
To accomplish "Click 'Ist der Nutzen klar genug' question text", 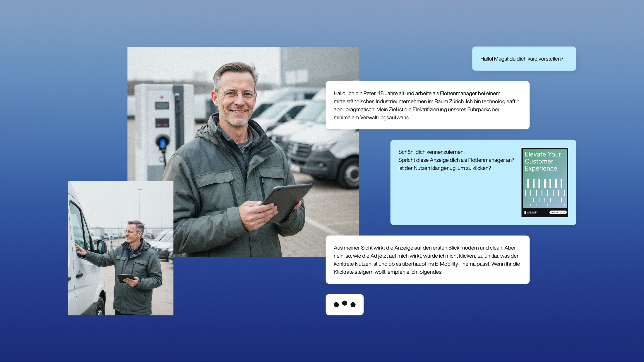I will [x=427, y=168].
